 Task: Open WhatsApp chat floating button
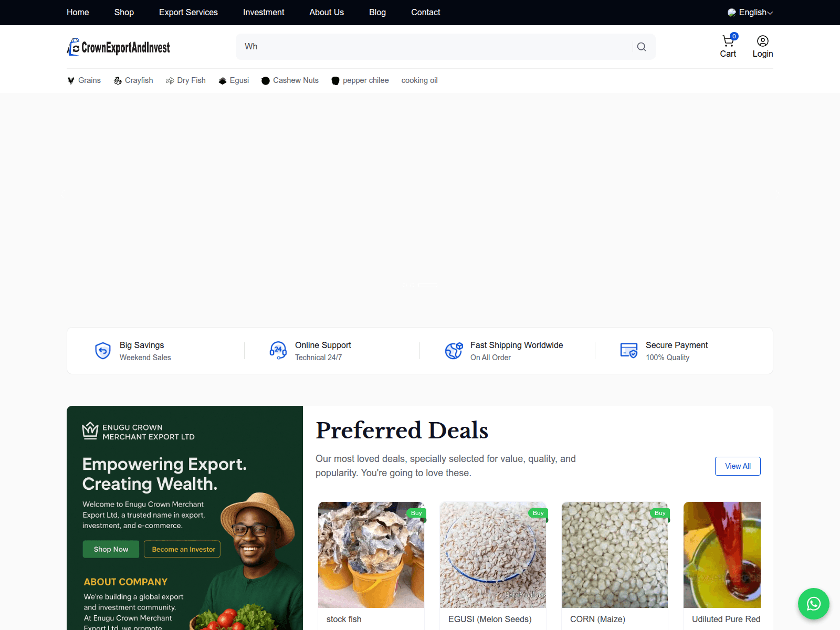[x=813, y=604]
